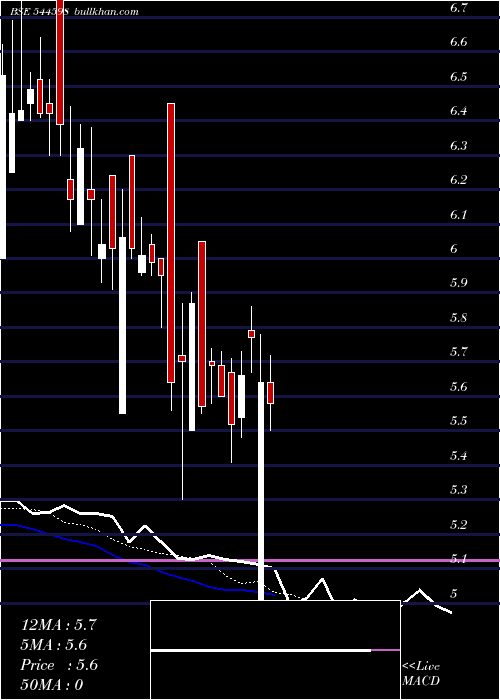Screen dimensions: 500x700
Task: Select the 6 price axis label
Action: (454, 249)
